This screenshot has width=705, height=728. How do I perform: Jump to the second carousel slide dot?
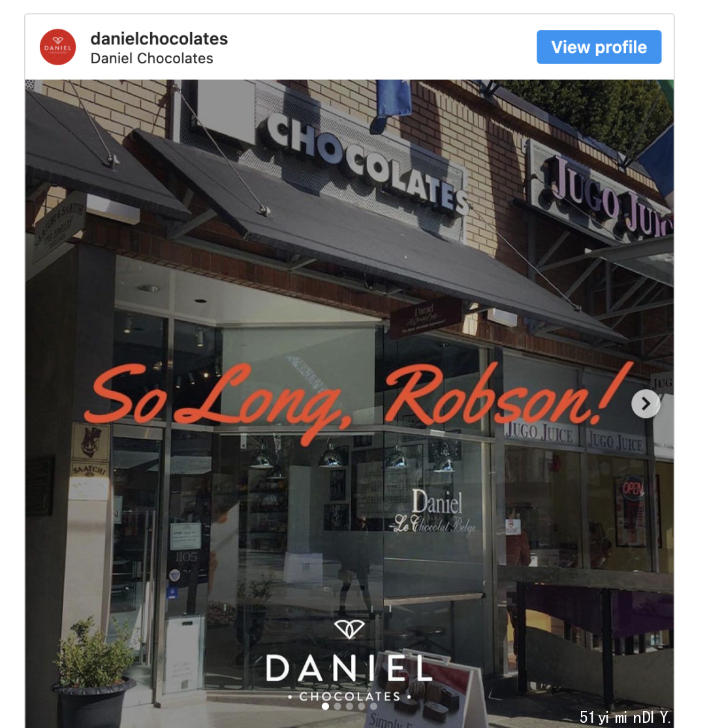coord(337,706)
